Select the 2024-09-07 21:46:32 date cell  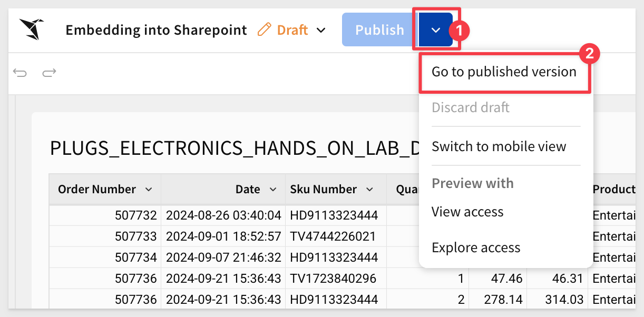coord(223,257)
